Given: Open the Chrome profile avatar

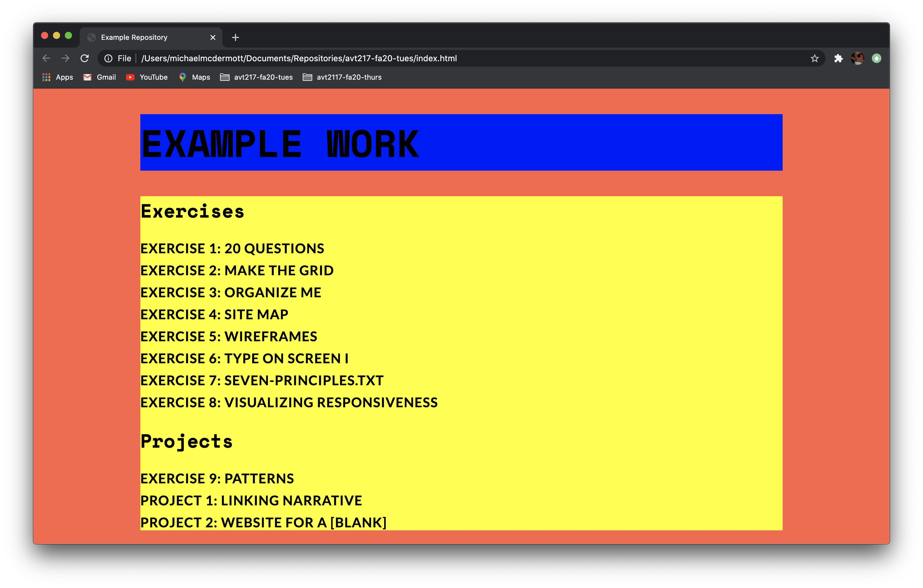Looking at the screenshot, I should (858, 58).
